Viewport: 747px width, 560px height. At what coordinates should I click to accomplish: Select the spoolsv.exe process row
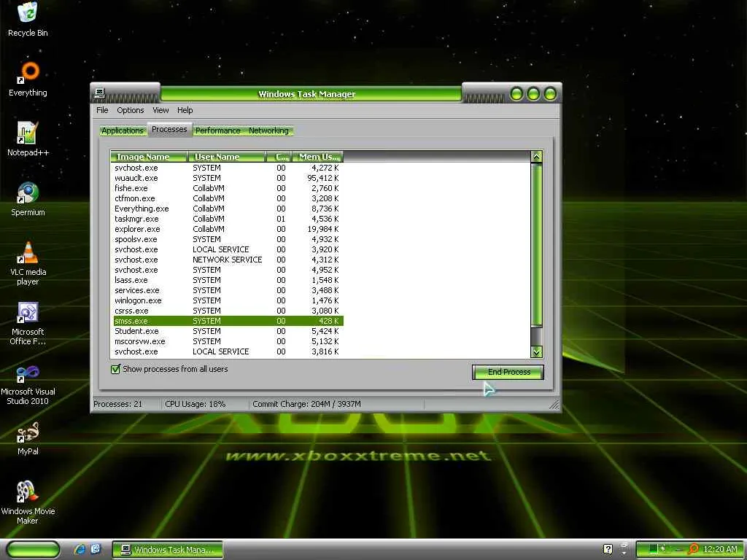tap(227, 239)
